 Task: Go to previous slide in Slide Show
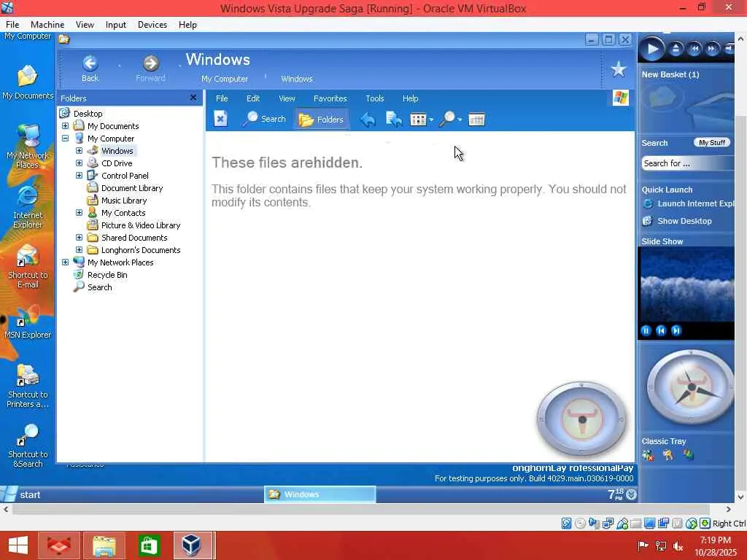661,330
